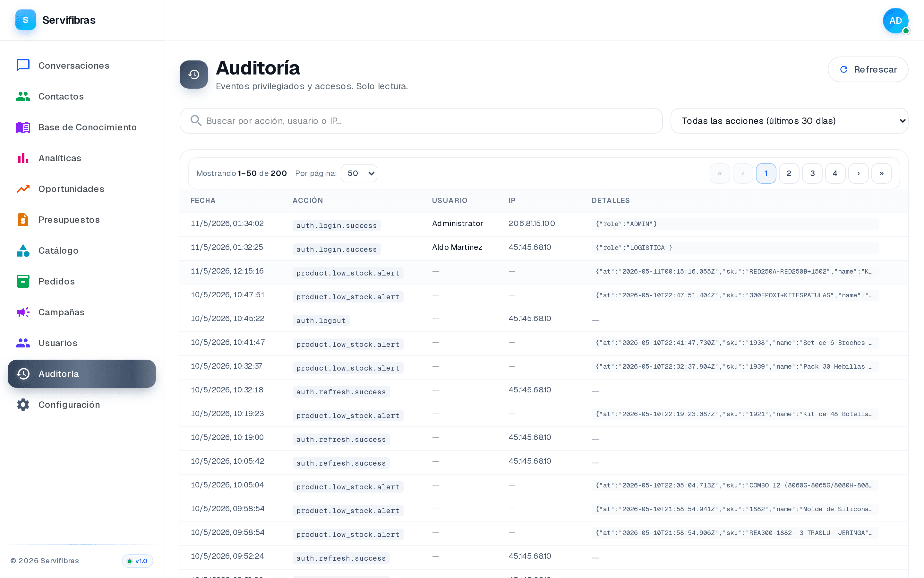
Task: Click the Analíticas bar chart icon
Action: (23, 158)
